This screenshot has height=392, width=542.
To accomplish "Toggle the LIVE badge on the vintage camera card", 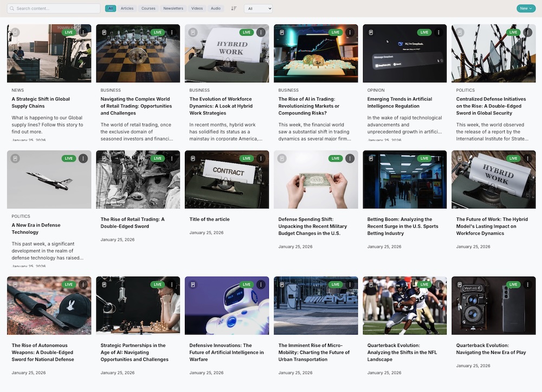I will tap(513, 284).
